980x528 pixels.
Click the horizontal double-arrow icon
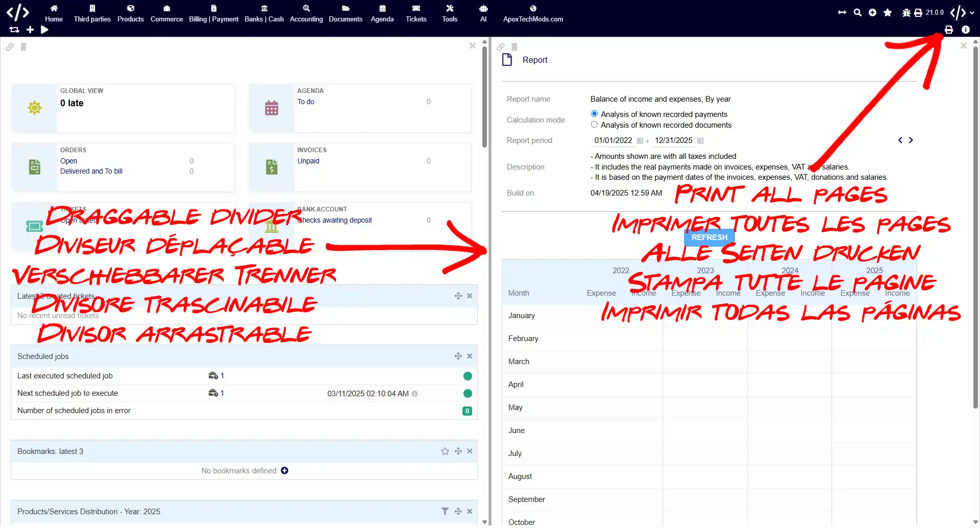point(842,12)
